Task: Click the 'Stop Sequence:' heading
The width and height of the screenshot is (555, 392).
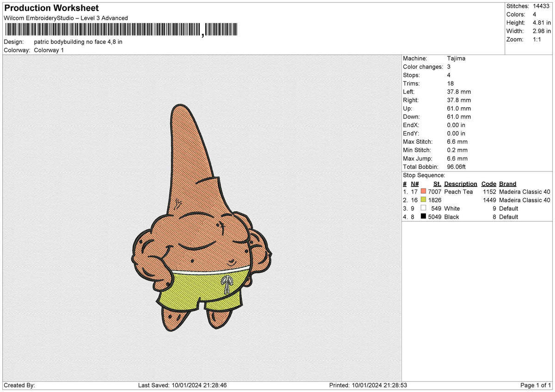Action: pyautogui.click(x=424, y=176)
